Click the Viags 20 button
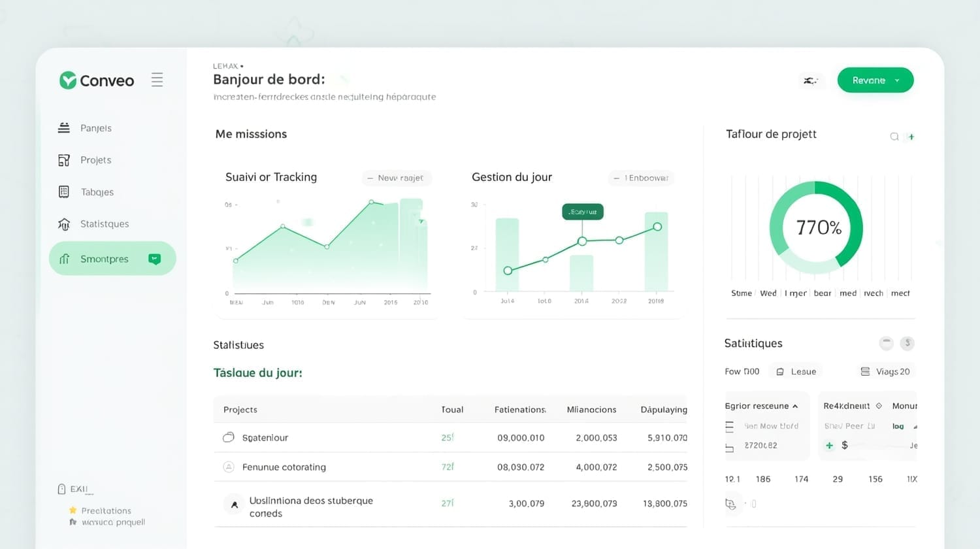Screen dimensions: 980x549 [885, 371]
